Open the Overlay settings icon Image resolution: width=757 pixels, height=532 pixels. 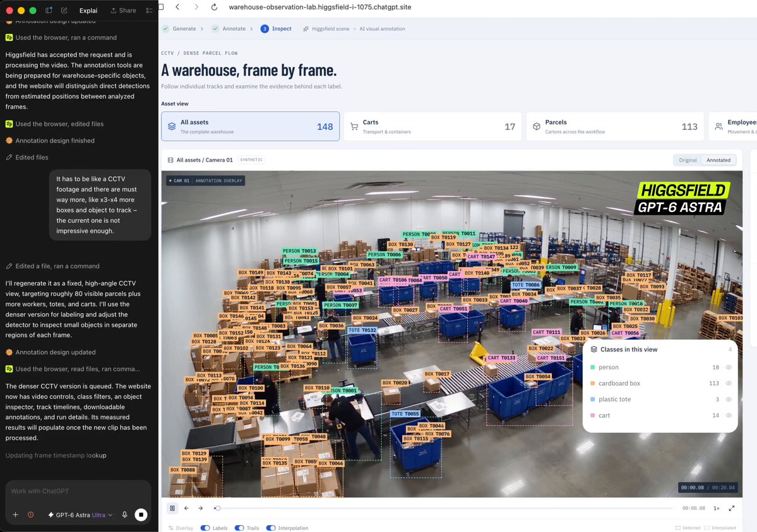tap(171, 528)
